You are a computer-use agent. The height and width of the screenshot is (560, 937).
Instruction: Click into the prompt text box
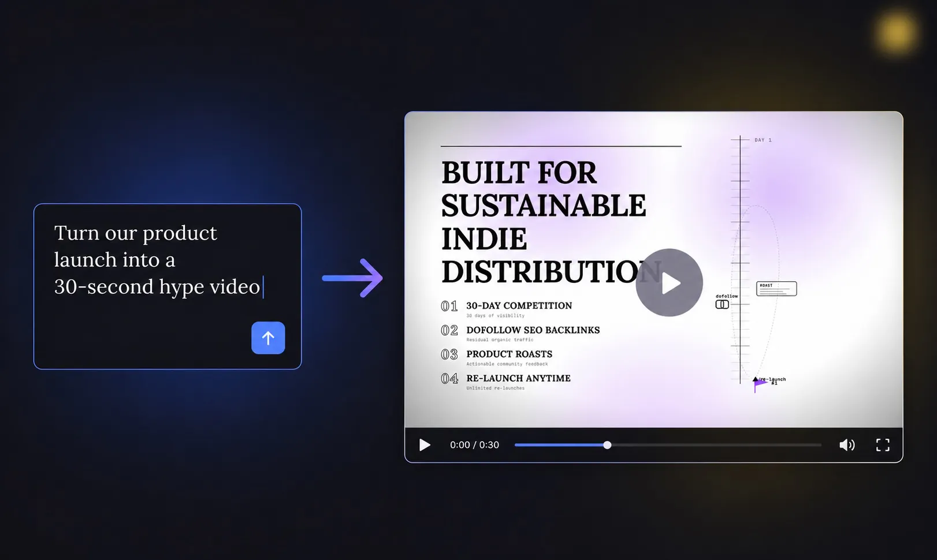pyautogui.click(x=168, y=286)
